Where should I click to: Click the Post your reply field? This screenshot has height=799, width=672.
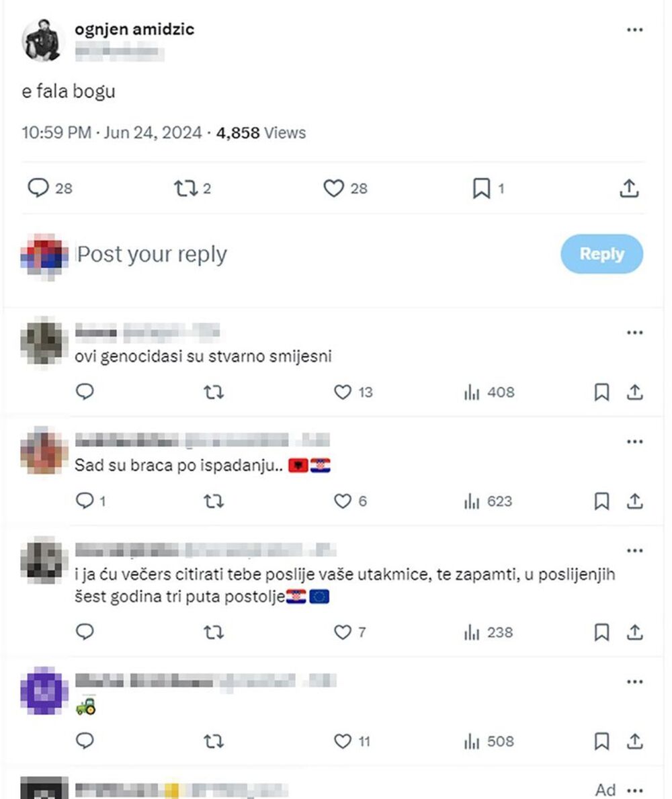(152, 254)
